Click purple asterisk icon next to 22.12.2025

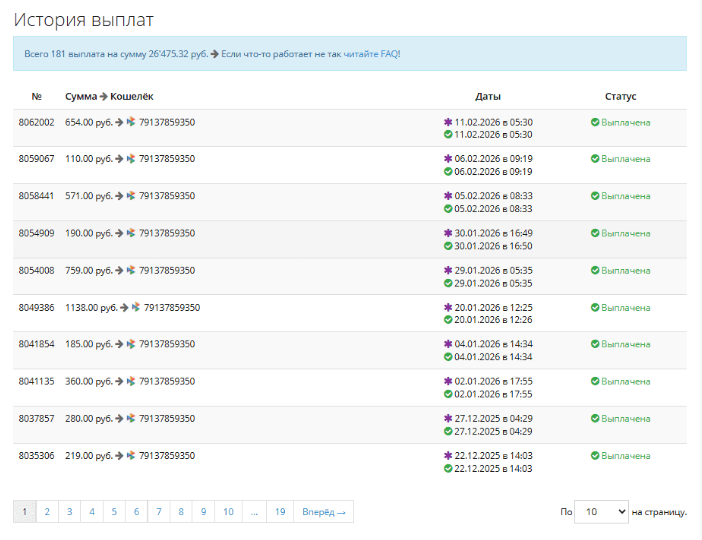pyautogui.click(x=448, y=456)
